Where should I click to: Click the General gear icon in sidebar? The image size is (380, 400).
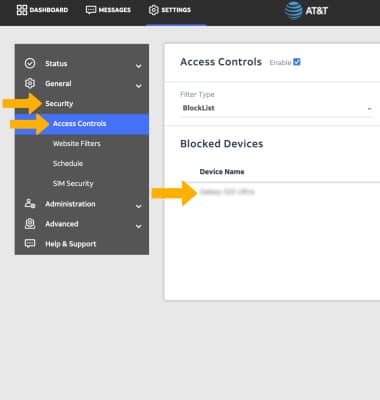click(x=30, y=83)
